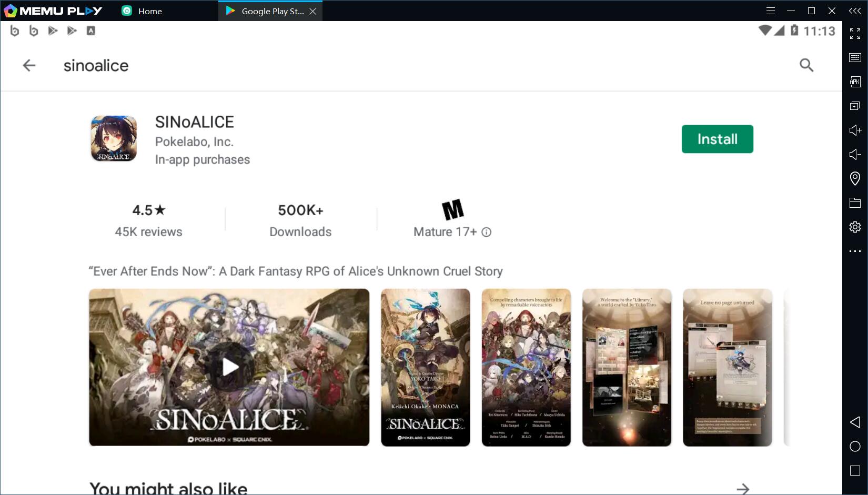Close the Google Play Store tab
The width and height of the screenshot is (868, 495).
coord(313,11)
